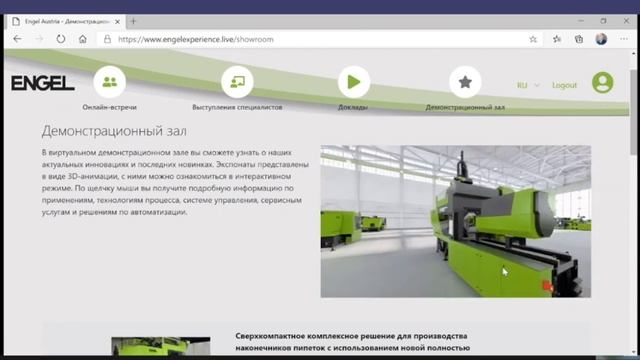The width and height of the screenshot is (640, 360).
Task: Add page to favorites with the star icon
Action: click(x=533, y=39)
